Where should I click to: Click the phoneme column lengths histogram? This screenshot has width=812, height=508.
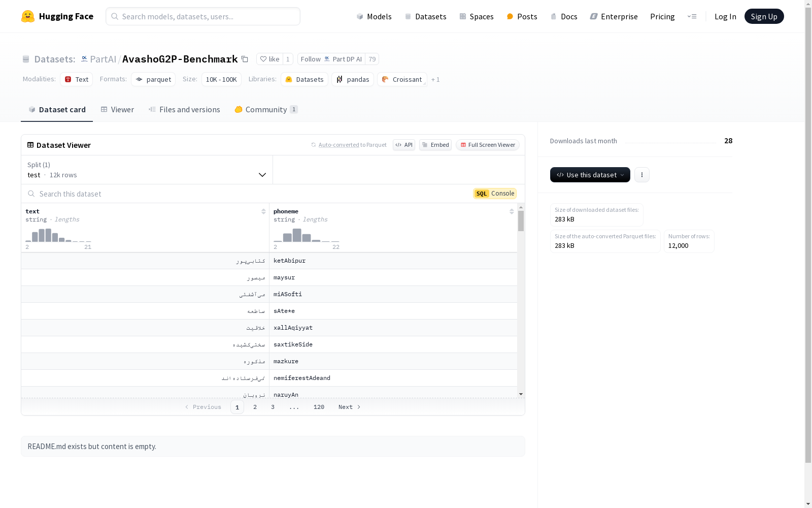coord(307,235)
